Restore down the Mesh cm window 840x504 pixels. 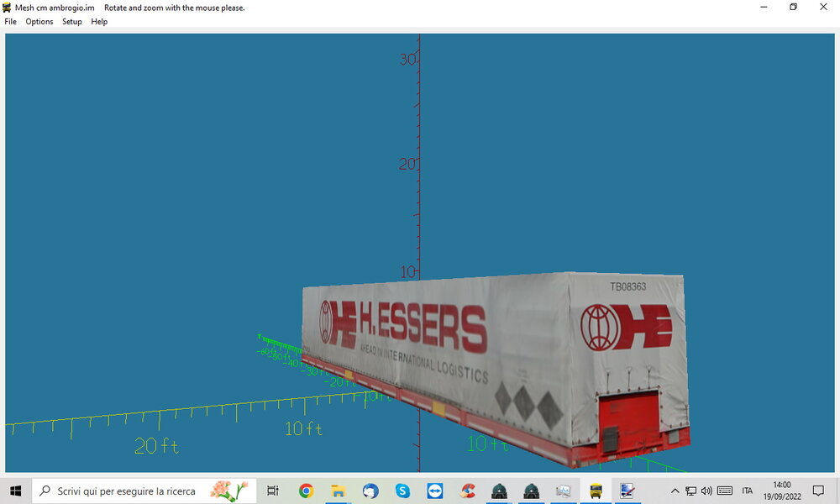coord(794,7)
